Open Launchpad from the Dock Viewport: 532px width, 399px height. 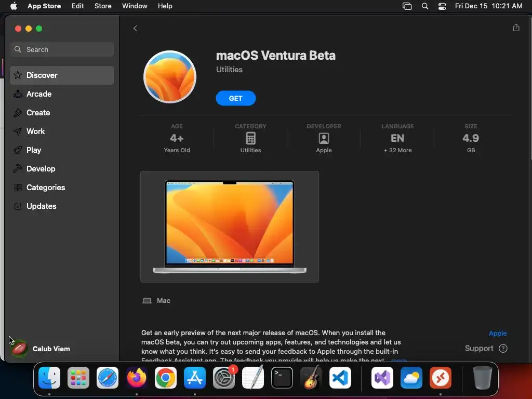78,378
